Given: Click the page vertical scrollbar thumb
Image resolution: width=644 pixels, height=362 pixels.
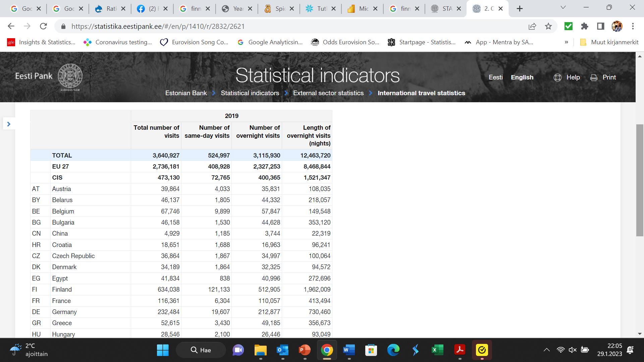Looking at the screenshot, I should pyautogui.click(x=640, y=180).
